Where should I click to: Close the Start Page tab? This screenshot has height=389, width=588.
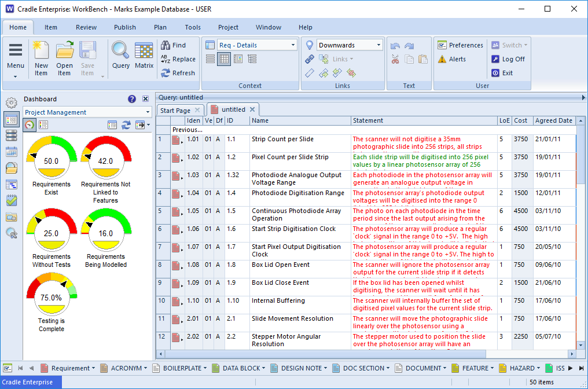[197, 110]
